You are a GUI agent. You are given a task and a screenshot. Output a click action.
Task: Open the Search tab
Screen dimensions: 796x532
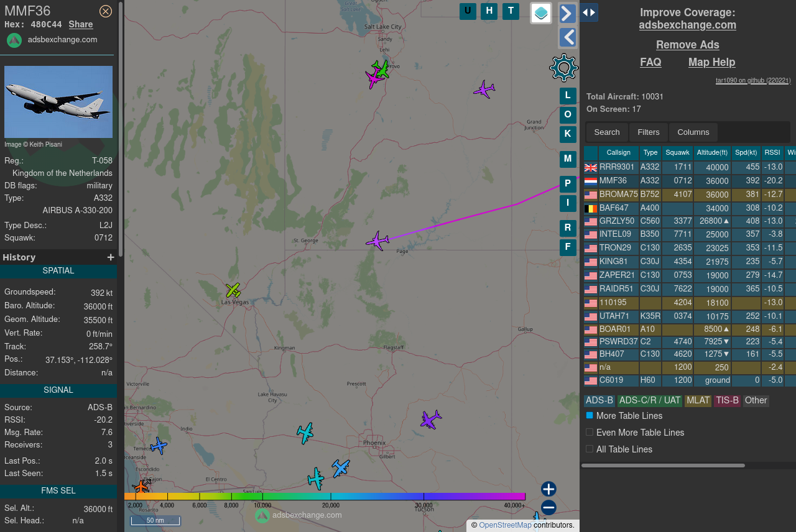point(607,132)
